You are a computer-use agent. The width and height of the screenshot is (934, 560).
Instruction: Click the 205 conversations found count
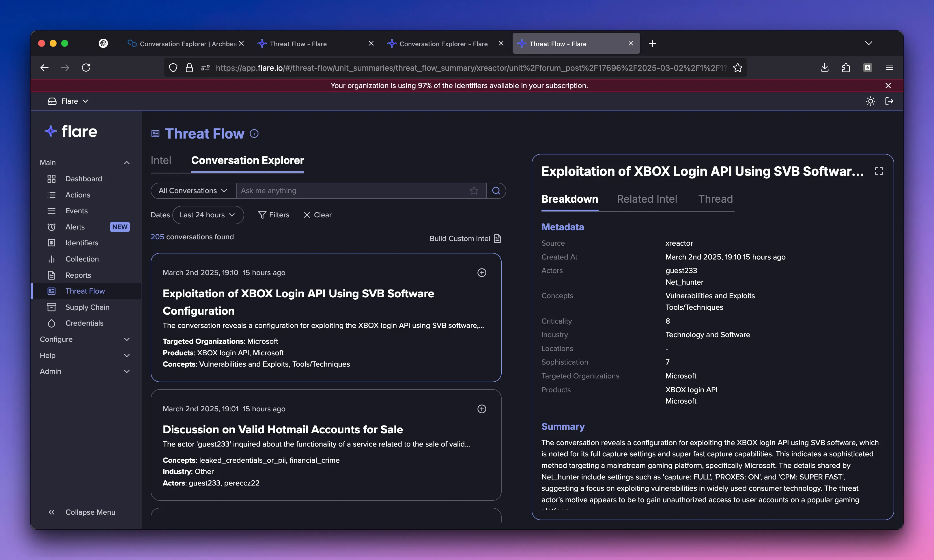tap(192, 237)
